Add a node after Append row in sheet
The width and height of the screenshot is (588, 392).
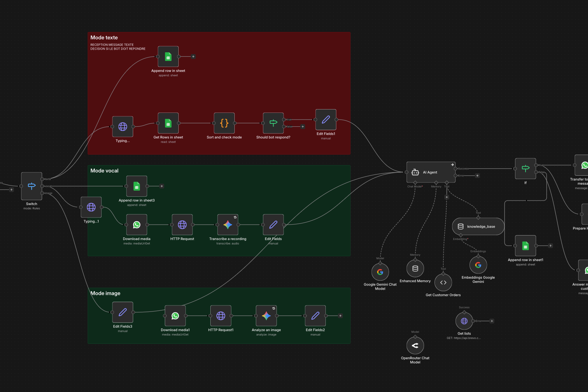193,56
